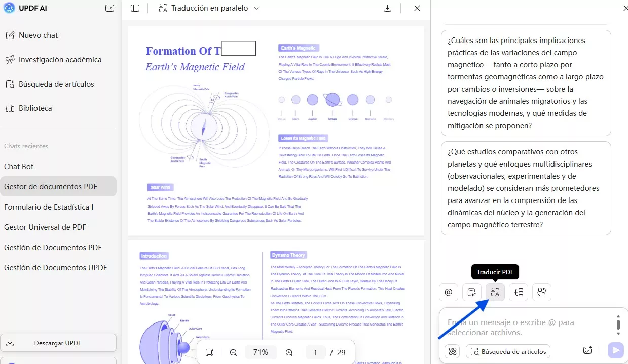
Task: Click the 'Solar Wind' heading
Action: point(160,187)
